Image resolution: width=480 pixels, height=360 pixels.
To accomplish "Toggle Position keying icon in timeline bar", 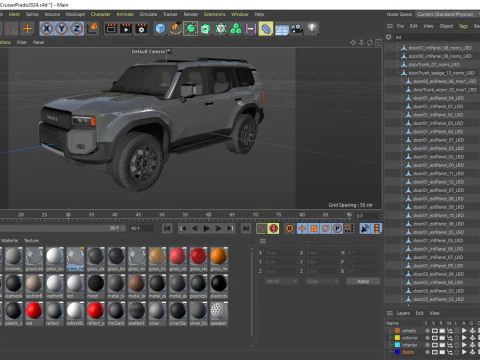I will click(x=302, y=228).
